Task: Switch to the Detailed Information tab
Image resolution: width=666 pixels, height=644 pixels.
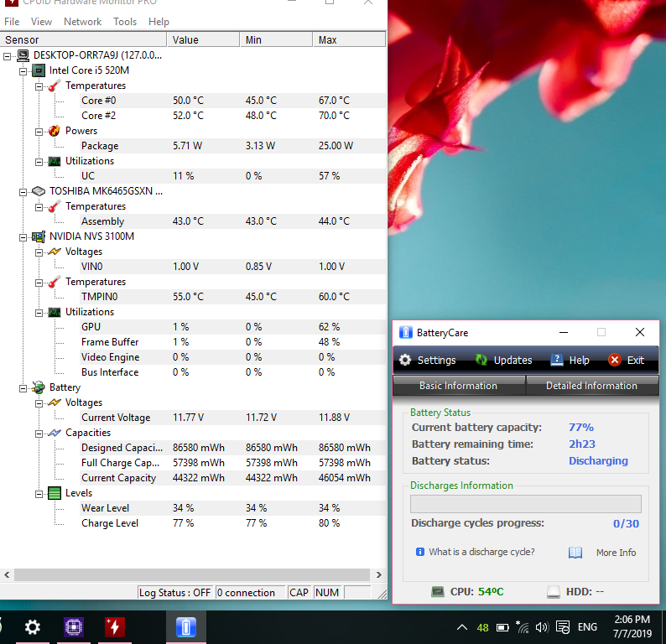Action: click(x=591, y=386)
